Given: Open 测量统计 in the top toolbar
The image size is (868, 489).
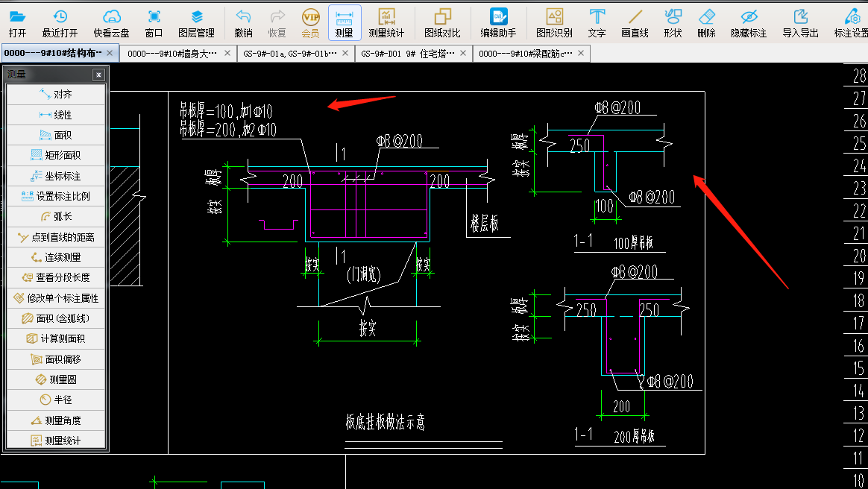Looking at the screenshot, I should tap(386, 23).
